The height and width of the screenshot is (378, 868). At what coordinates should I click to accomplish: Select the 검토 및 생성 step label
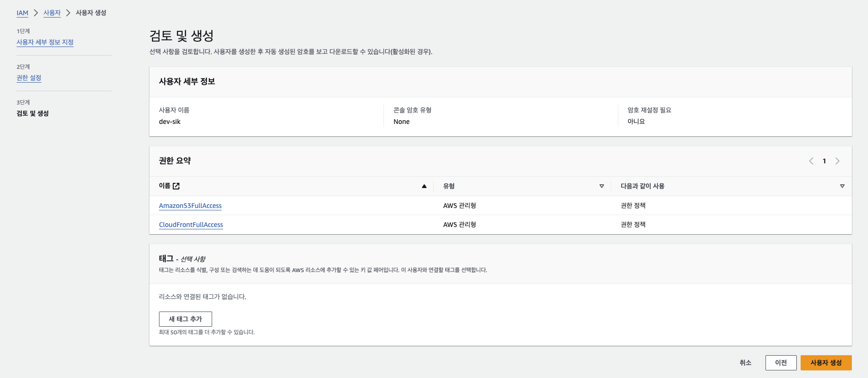tap(33, 113)
